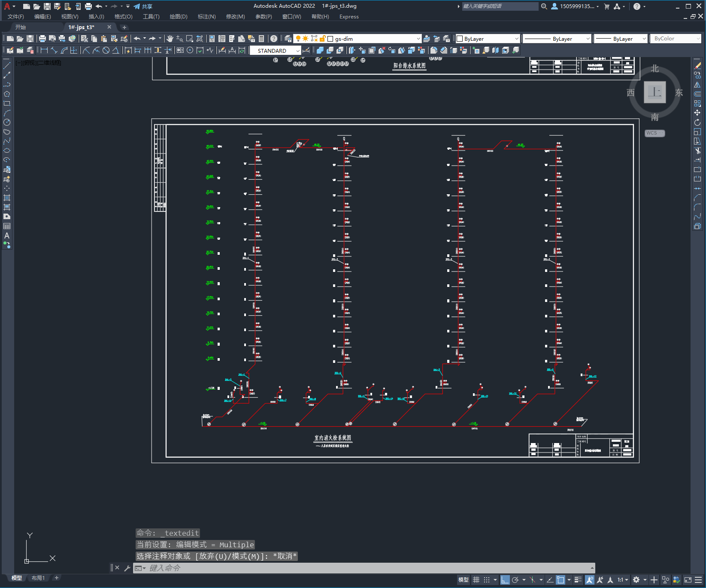Click the WCS coordinate system button

(x=655, y=133)
